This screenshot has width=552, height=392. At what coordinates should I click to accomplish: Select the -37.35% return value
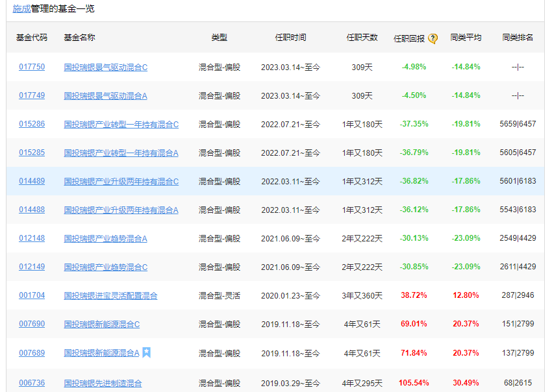tap(414, 124)
